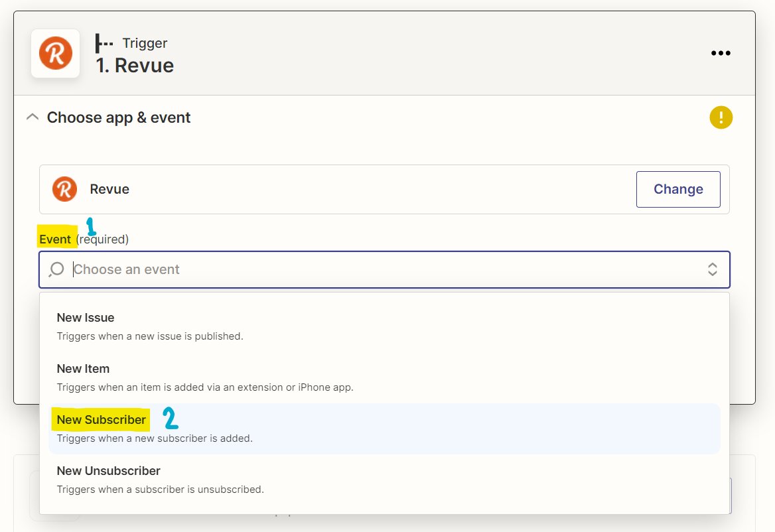Screen dimensions: 775x532
Task: Click 'Triggers when a new subscriber is added.'
Action: tap(155, 438)
